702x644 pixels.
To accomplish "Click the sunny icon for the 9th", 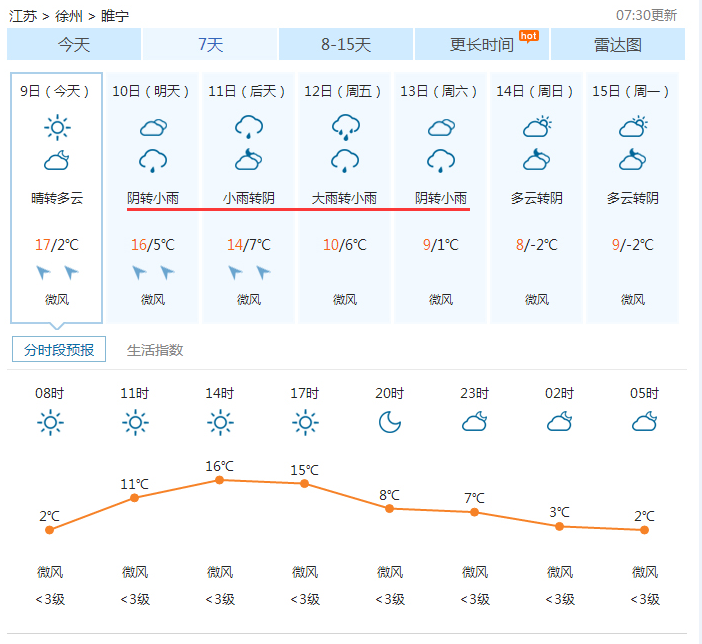I will tap(57, 128).
